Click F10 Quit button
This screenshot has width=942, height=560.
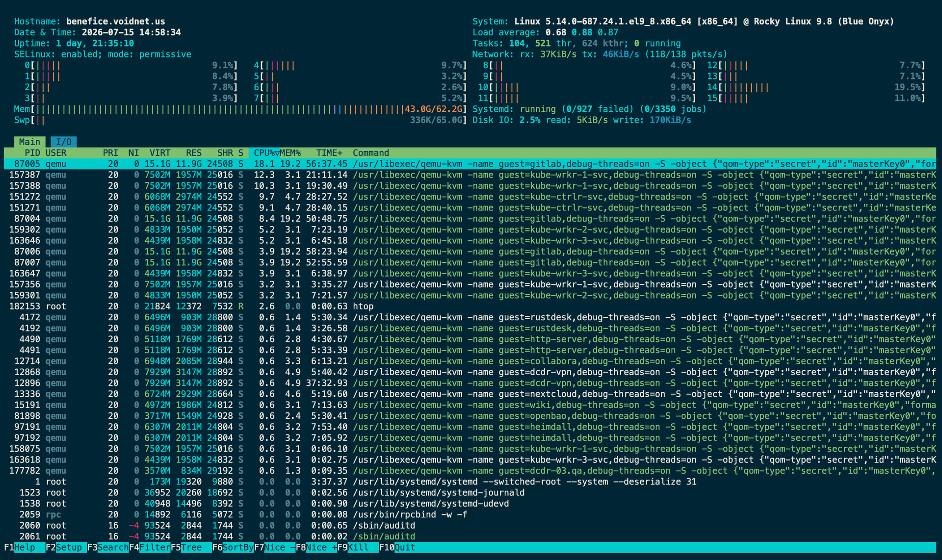click(397, 547)
